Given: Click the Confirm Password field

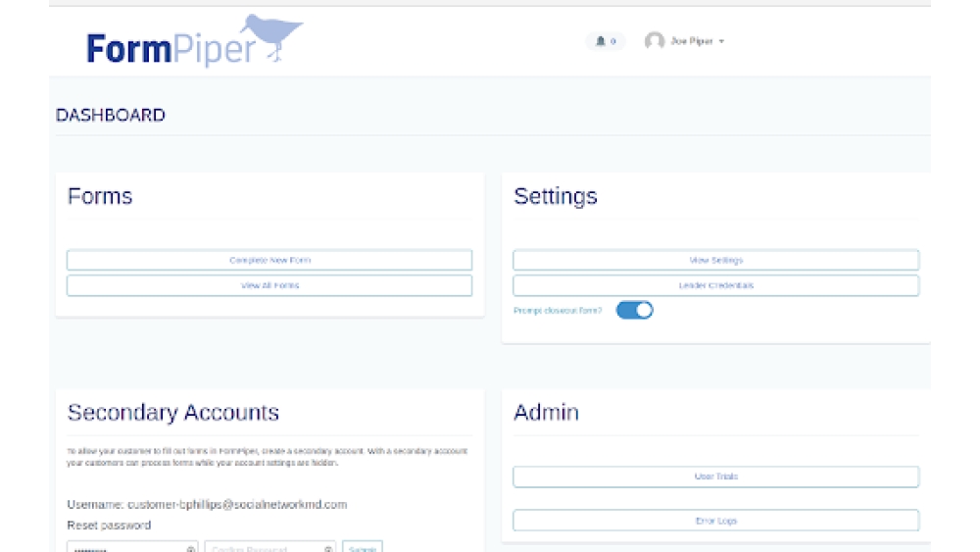Looking at the screenshot, I should (x=270, y=547).
